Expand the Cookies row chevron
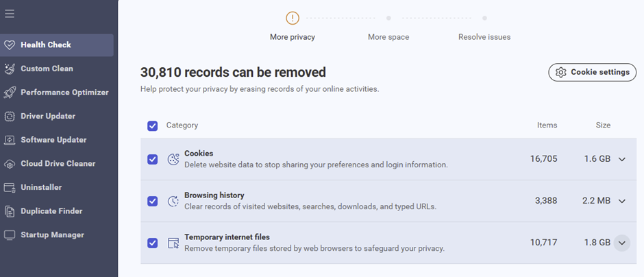Image resolution: width=644 pixels, height=277 pixels. tap(622, 159)
